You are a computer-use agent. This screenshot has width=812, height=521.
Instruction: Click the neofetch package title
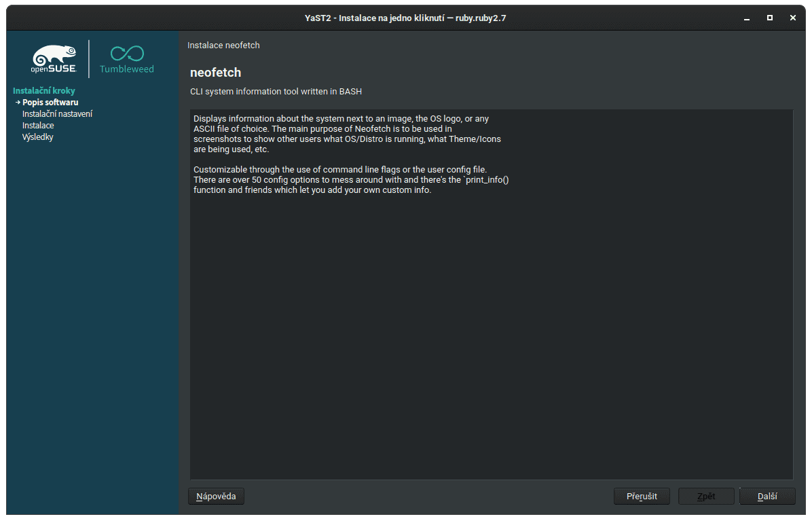pos(215,72)
